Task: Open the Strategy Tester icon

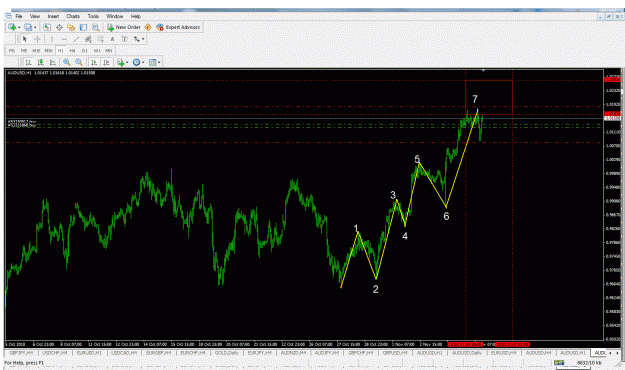Action: coord(96,27)
